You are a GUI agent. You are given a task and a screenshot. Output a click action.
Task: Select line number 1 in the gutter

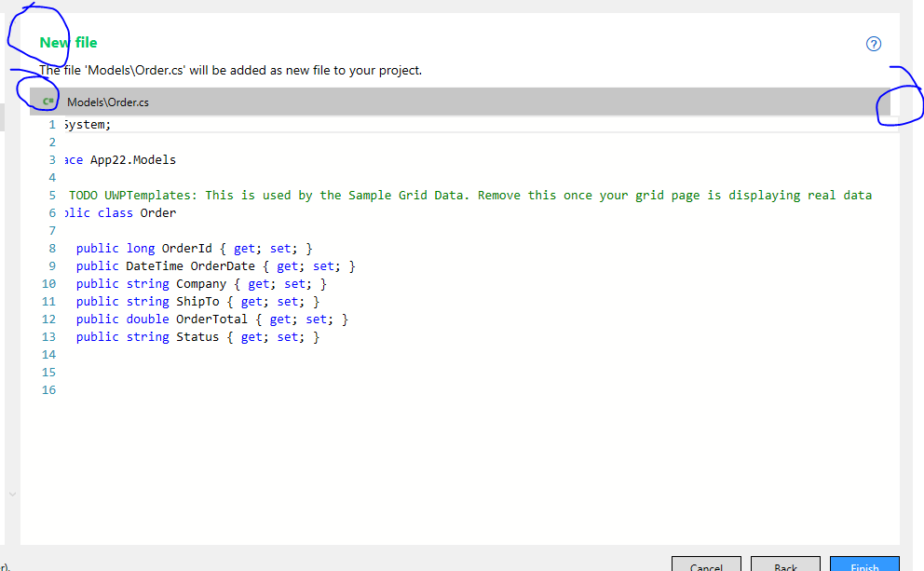[x=51, y=123]
